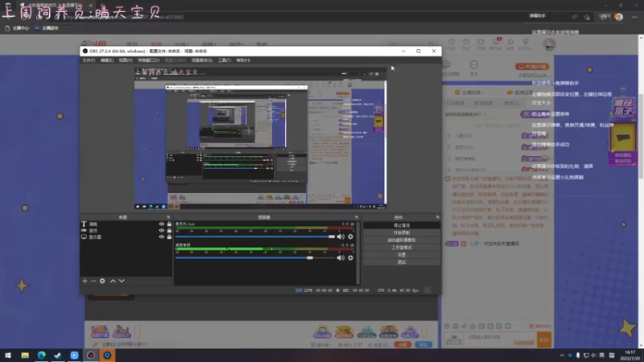Click the 退出 exit button in OBS
Viewport: 644px width, 362px height.
pyautogui.click(x=401, y=262)
